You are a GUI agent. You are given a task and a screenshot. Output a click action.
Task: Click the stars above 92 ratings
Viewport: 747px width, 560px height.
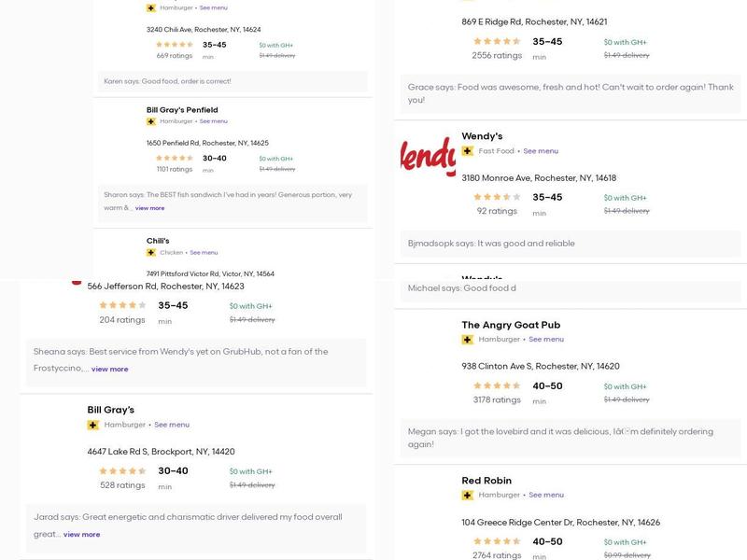point(497,197)
